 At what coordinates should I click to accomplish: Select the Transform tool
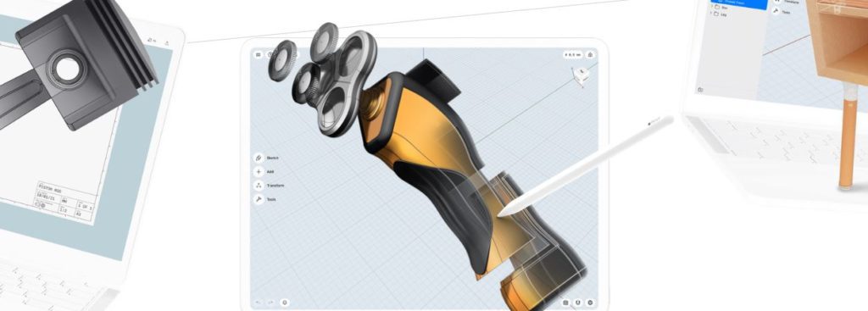point(270,186)
